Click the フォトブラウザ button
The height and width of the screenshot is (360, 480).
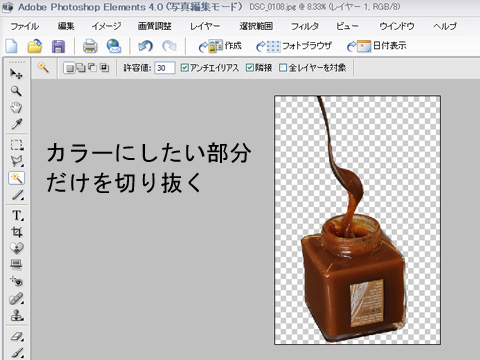point(294,46)
